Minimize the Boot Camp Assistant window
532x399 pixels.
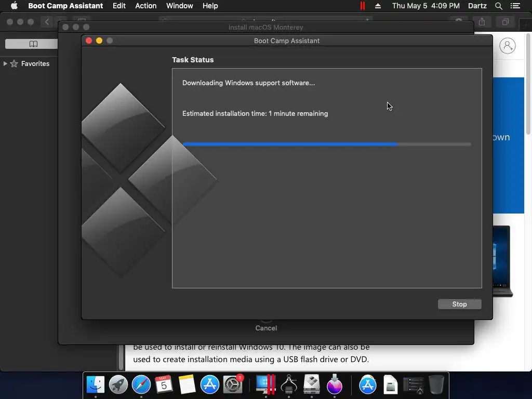(99, 41)
